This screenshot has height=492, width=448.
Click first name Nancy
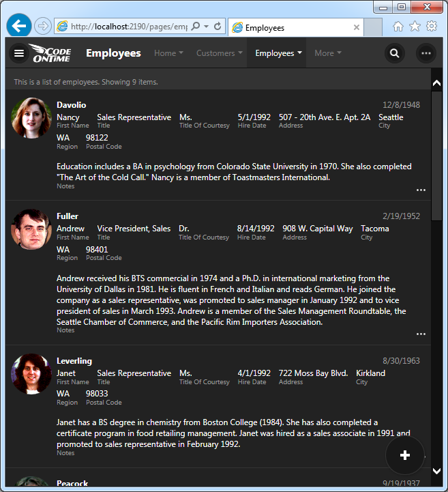tap(68, 117)
